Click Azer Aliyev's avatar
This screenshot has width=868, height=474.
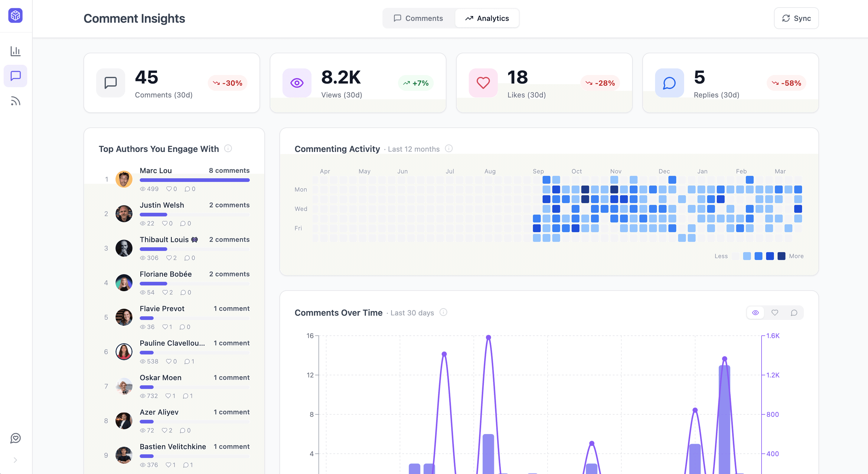[124, 421]
